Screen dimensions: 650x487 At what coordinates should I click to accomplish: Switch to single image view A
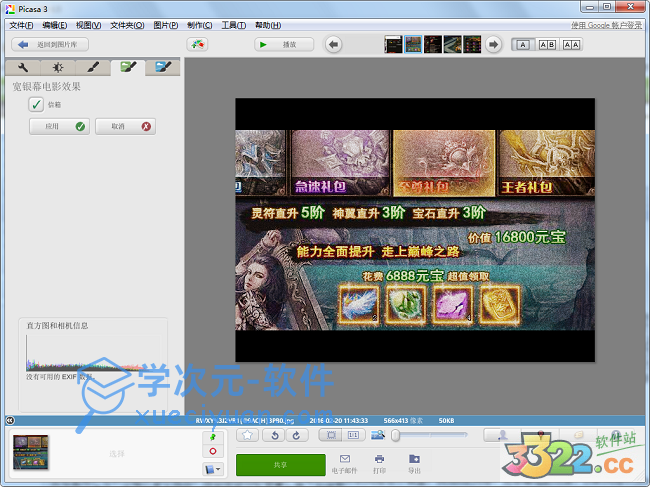pos(523,45)
